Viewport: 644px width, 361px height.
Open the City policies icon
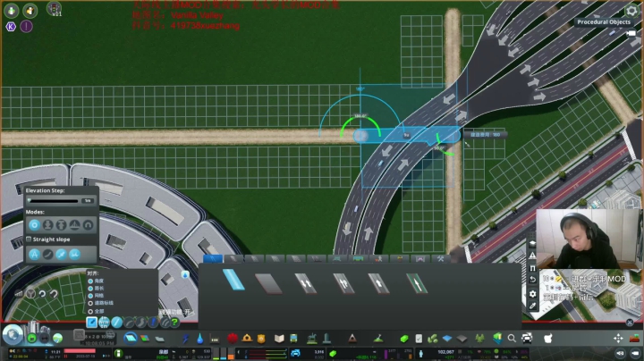[x=419, y=339]
